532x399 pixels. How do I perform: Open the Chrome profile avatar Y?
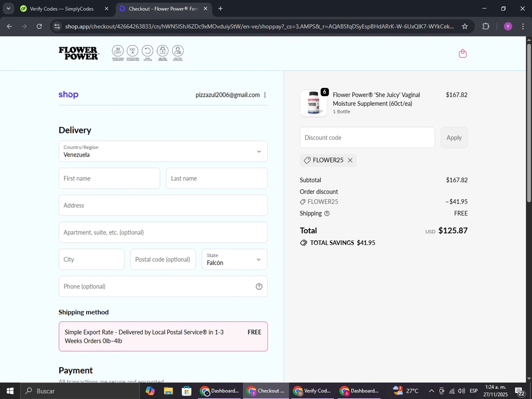click(x=508, y=26)
